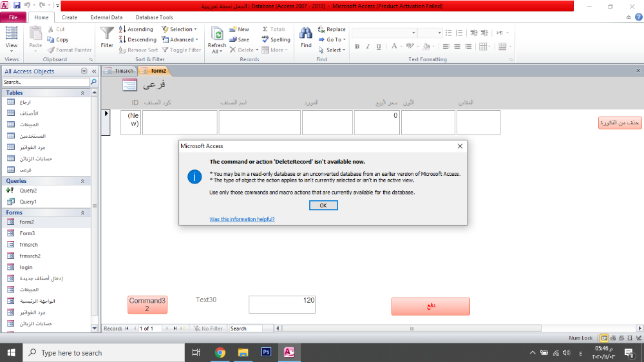
Task: Open Query2 in navigation pane
Action: 28,190
